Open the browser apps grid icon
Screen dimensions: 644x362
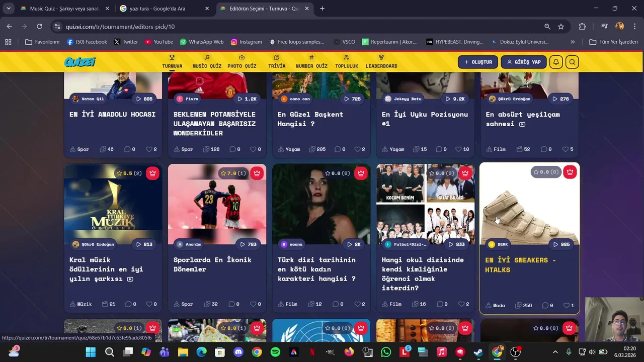point(8,42)
